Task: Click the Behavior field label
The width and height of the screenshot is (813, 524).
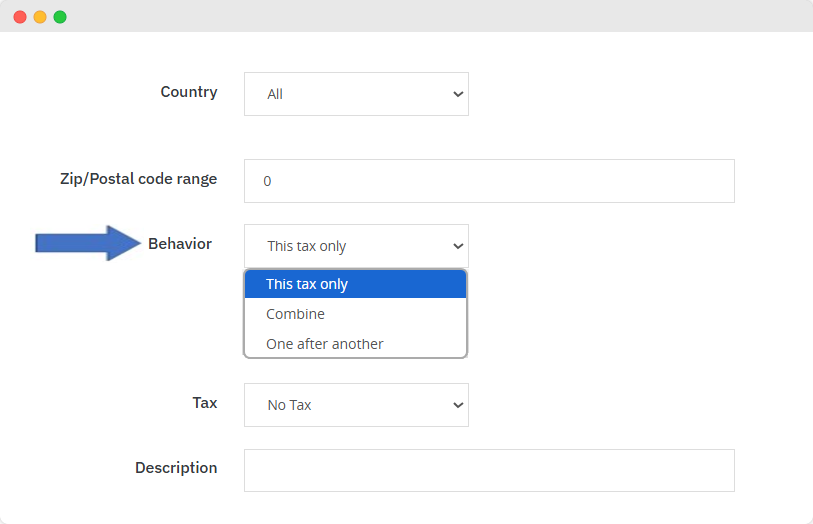Action: coord(180,244)
